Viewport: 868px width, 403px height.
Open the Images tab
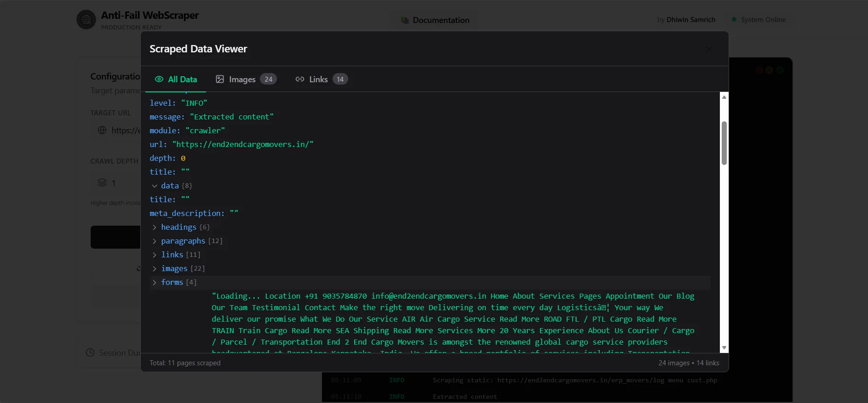coord(246,79)
